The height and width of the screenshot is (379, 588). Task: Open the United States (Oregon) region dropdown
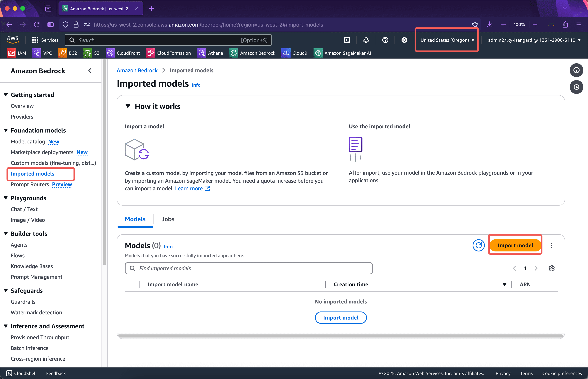click(x=446, y=40)
